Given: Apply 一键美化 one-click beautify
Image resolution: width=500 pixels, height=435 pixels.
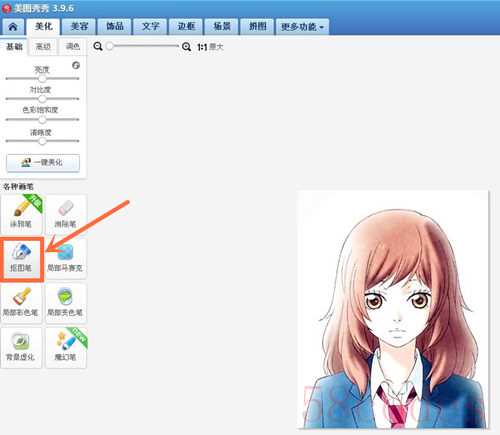Looking at the screenshot, I should 43,163.
